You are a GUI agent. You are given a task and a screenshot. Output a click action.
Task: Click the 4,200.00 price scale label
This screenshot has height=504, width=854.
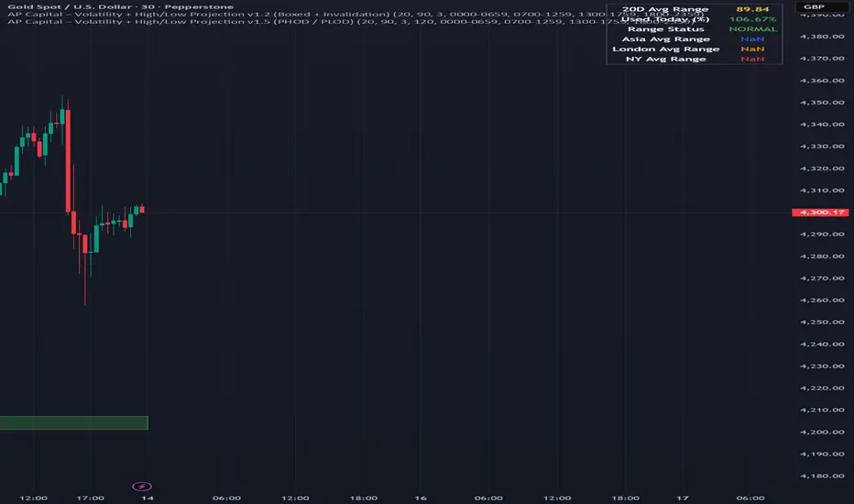(822, 432)
